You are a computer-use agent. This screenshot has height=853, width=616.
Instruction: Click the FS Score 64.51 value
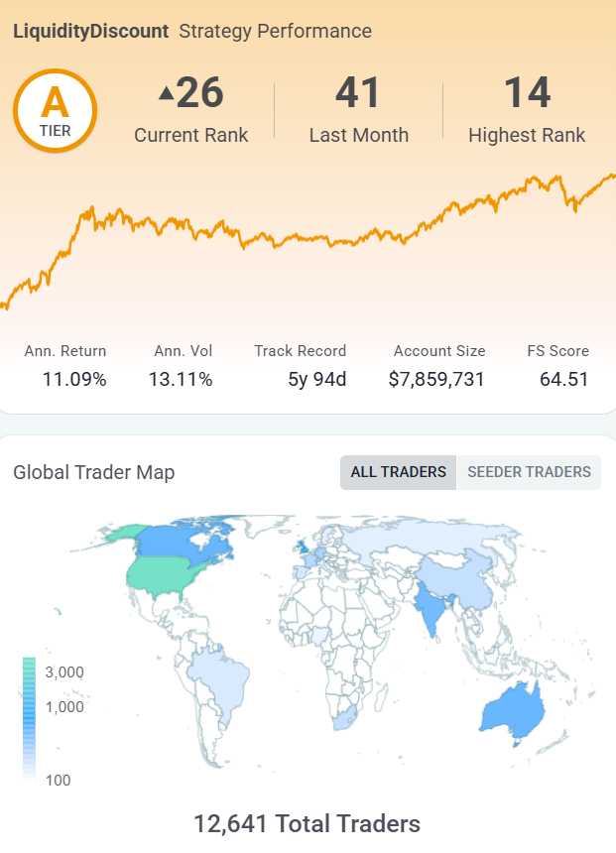coord(564,379)
